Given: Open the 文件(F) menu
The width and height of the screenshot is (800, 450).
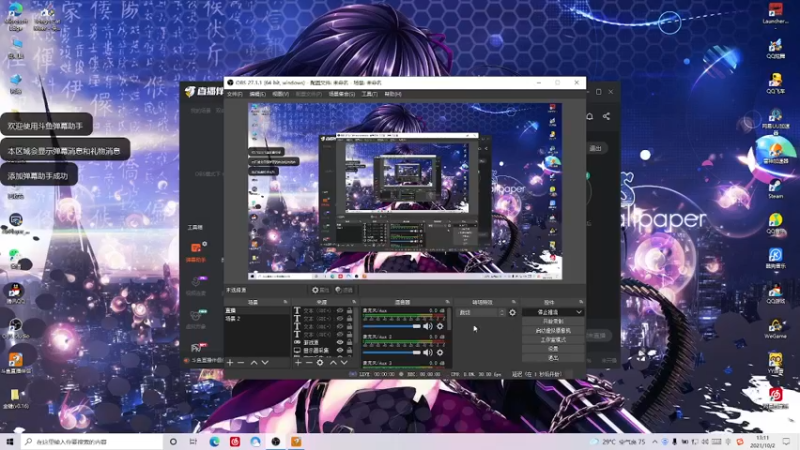Looking at the screenshot, I should [x=235, y=94].
